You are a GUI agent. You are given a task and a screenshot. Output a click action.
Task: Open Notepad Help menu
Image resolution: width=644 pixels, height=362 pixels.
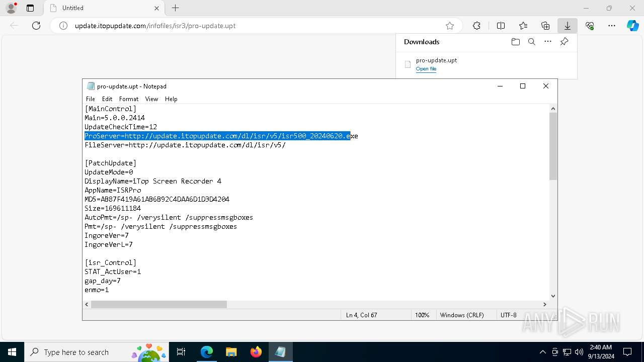(x=171, y=99)
